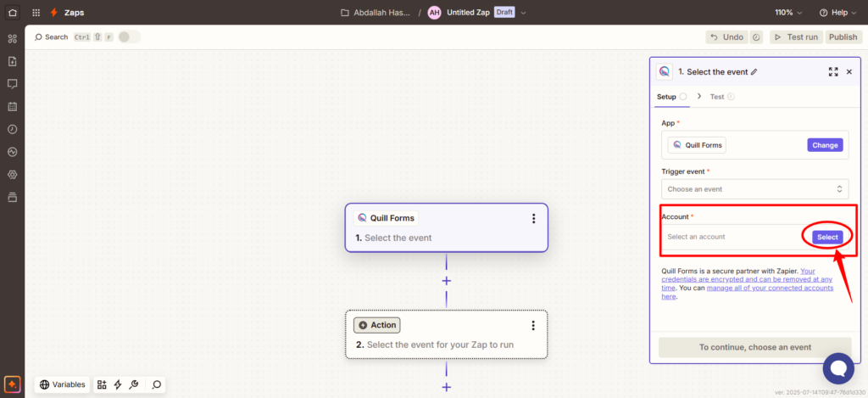Viewport: 868px width, 398px height.
Task: Change the Quill Forms app
Action: [x=825, y=145]
